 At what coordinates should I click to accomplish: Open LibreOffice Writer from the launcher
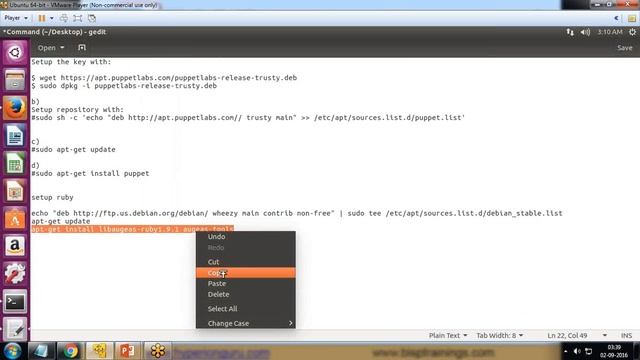[x=15, y=136]
